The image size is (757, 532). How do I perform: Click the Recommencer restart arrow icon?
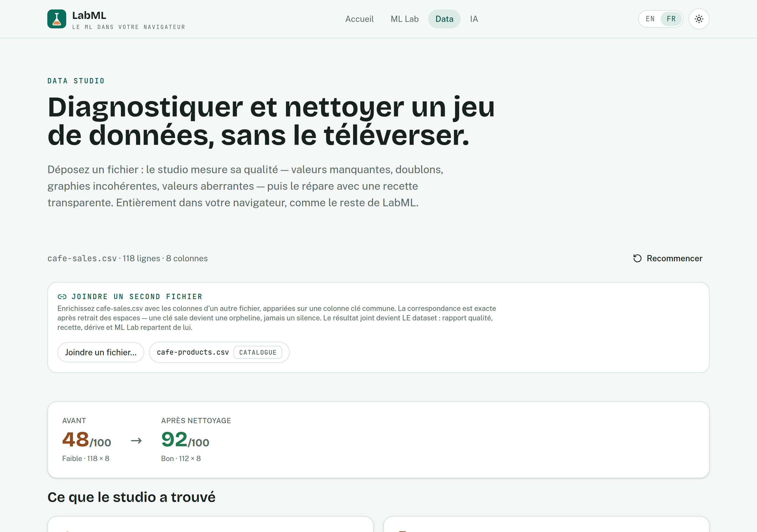(x=637, y=258)
